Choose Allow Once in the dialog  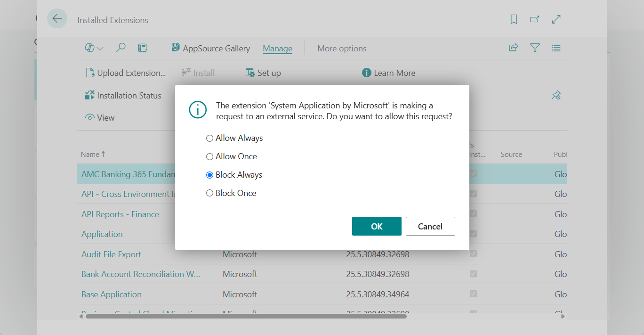point(209,156)
